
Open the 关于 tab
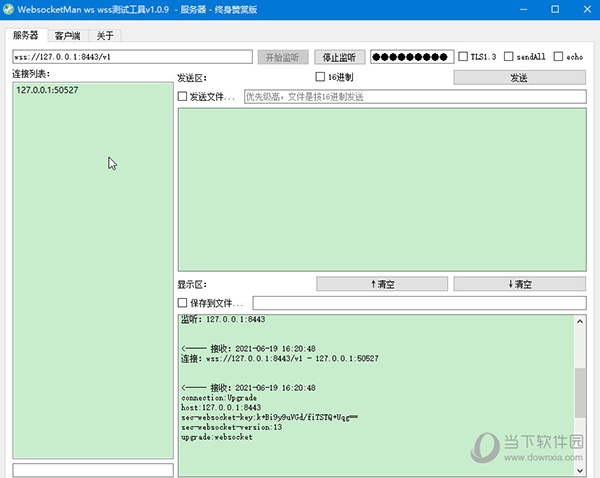click(105, 36)
